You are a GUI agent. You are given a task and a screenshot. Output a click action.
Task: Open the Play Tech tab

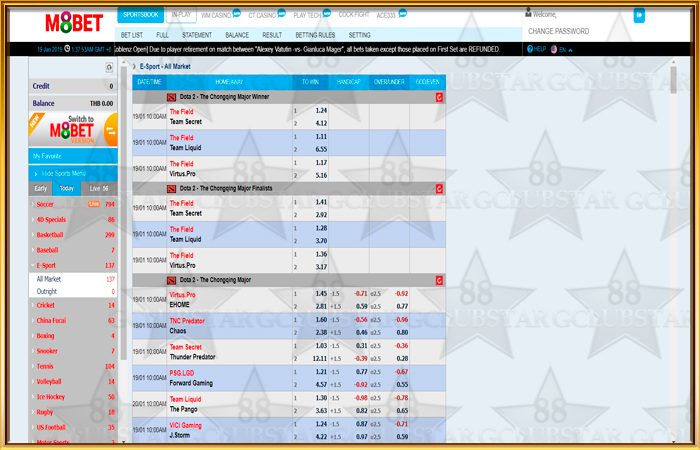tap(307, 16)
